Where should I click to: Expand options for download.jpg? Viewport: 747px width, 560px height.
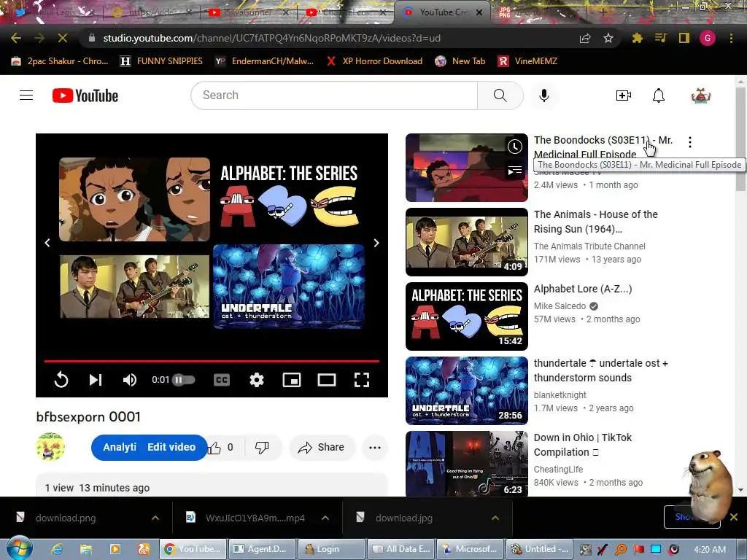pos(495,518)
